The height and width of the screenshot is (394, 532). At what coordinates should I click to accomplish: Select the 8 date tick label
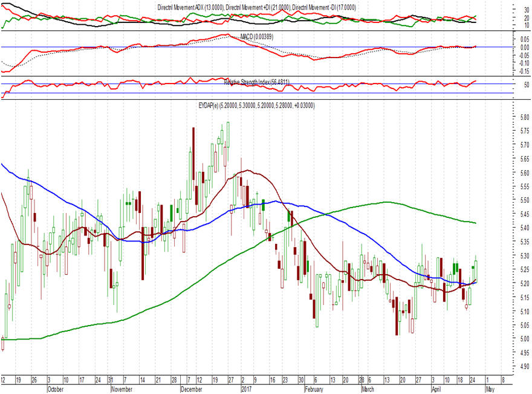tap(503, 379)
